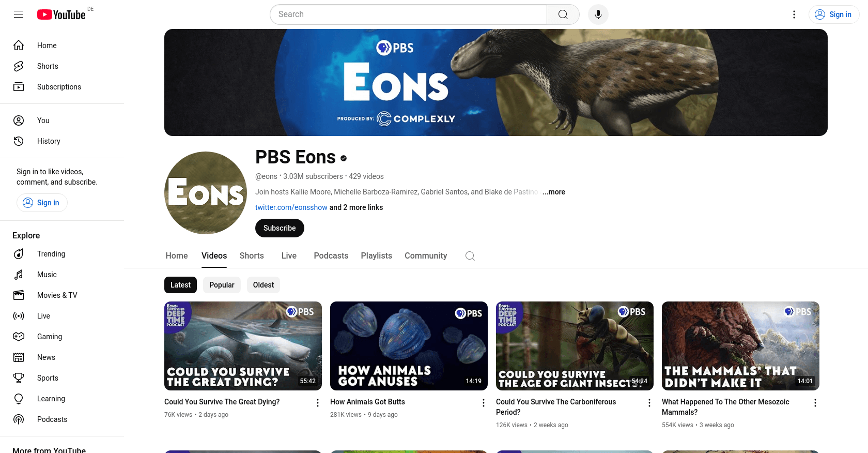Screen dimensions: 868x453
Task: Expand channel description with ...more
Action: click(x=553, y=192)
